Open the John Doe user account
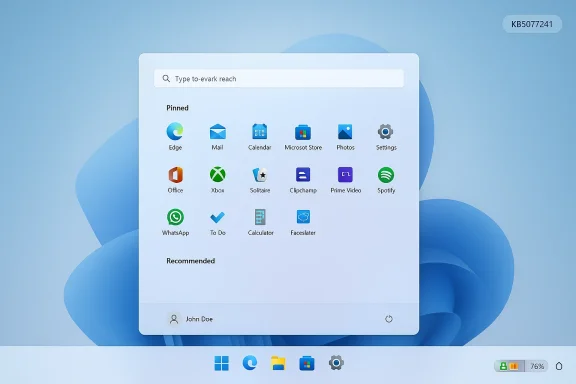576x384 pixels. pos(191,319)
